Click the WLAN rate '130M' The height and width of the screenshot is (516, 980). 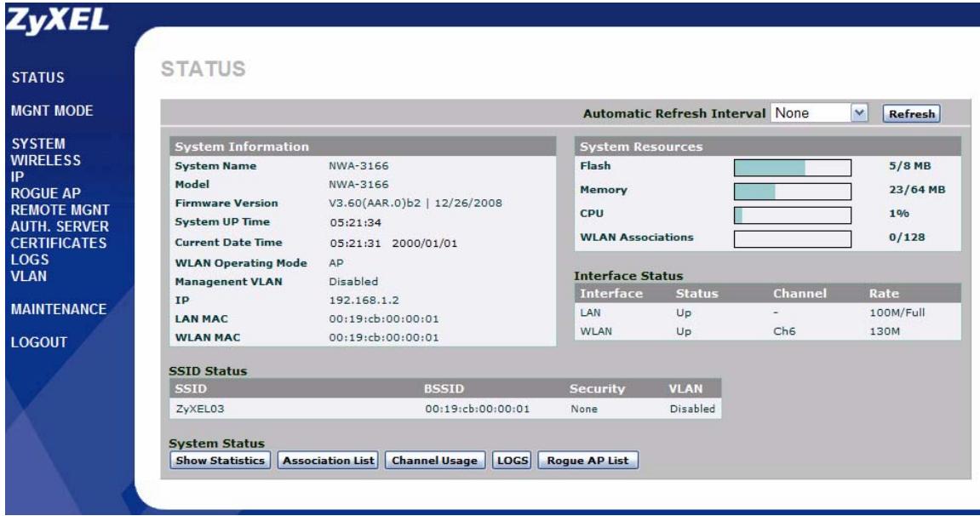point(885,331)
